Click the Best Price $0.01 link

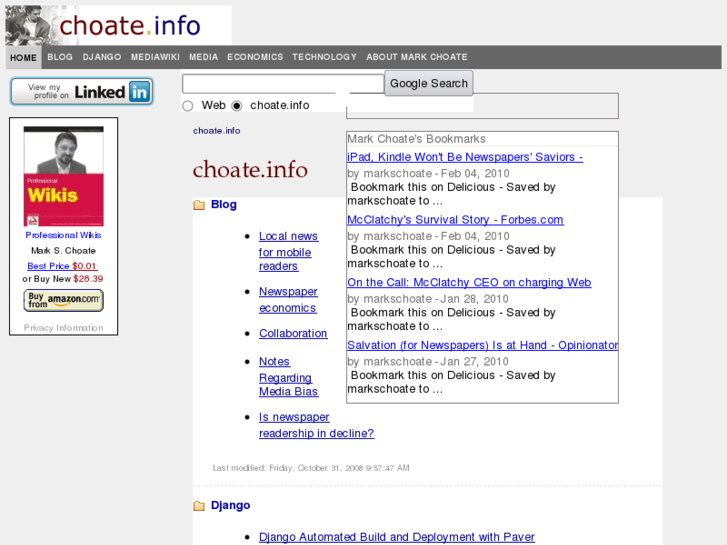tap(62, 266)
